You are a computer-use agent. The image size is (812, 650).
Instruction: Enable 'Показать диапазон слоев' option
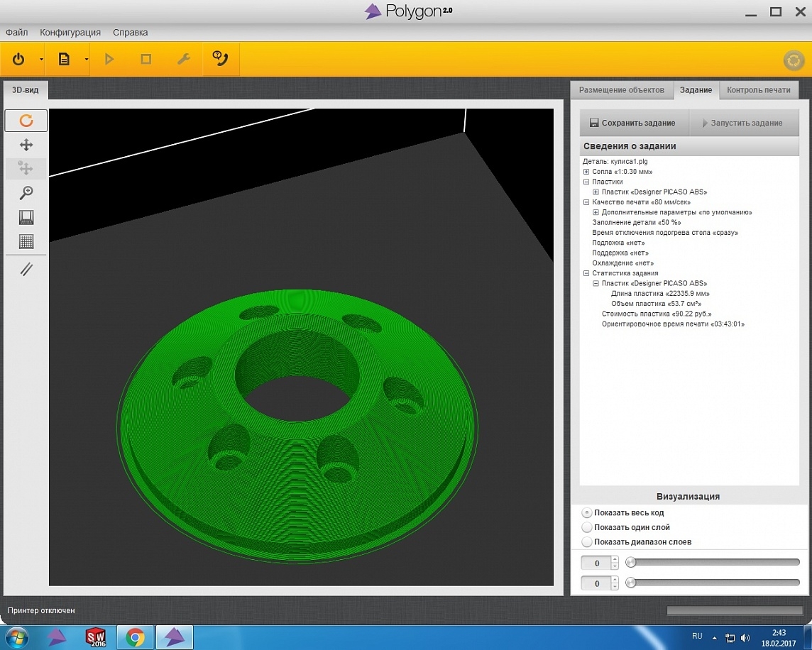point(587,542)
